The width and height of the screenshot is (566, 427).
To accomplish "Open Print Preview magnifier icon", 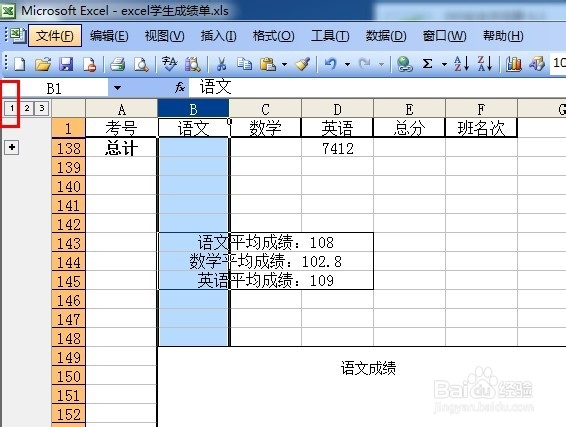I will click(141, 64).
